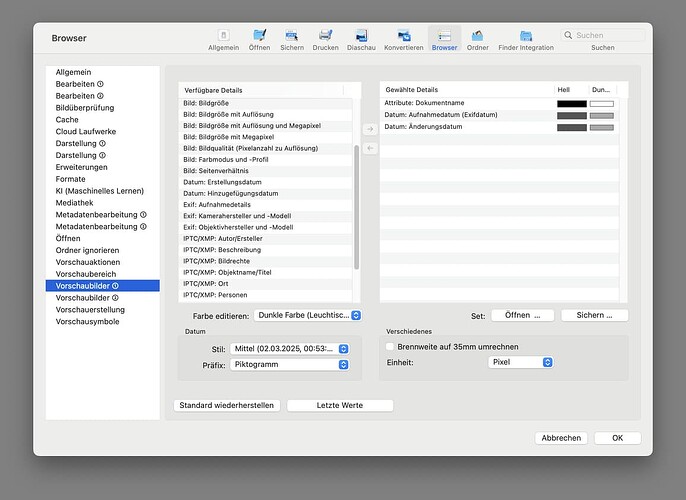Image resolution: width=686 pixels, height=500 pixels.
Task: Select Bildüberprüfung in the sidebar
Action: pos(102,108)
